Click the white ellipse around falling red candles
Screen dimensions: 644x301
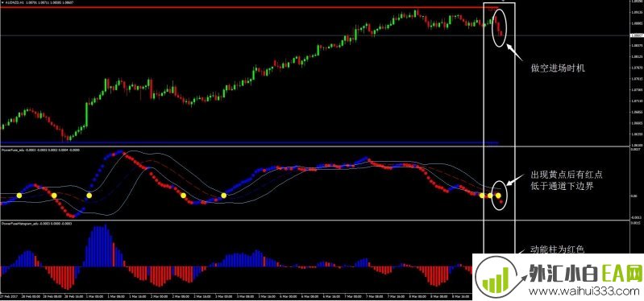pyautogui.click(x=499, y=27)
